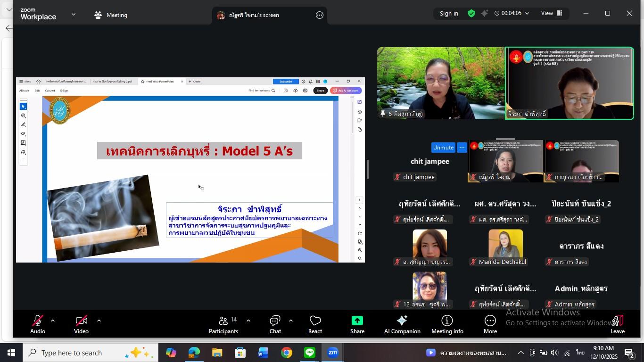Expand the video settings arrow
The width and height of the screenshot is (644, 362).
tap(99, 321)
